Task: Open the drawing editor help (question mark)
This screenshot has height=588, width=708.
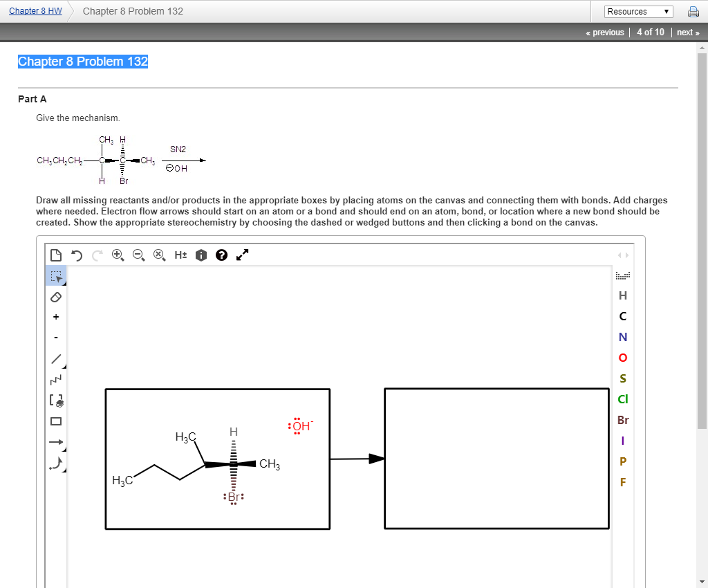Action: pyautogui.click(x=221, y=255)
